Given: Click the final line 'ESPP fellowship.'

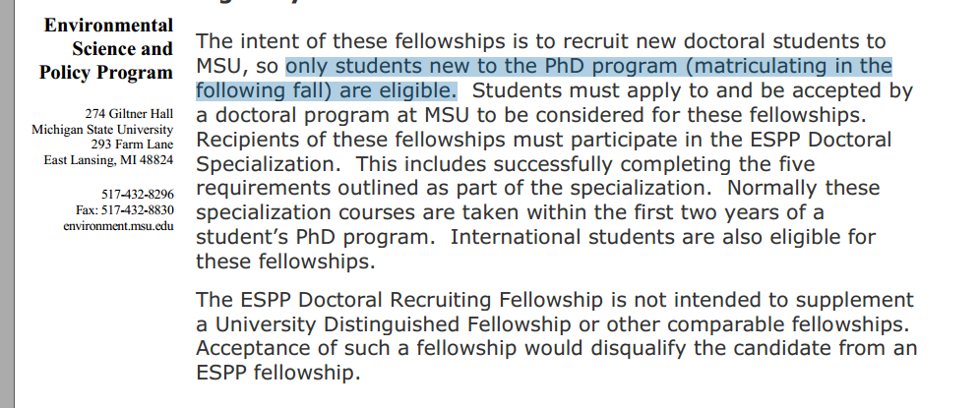Looking at the screenshot, I should coord(279,373).
